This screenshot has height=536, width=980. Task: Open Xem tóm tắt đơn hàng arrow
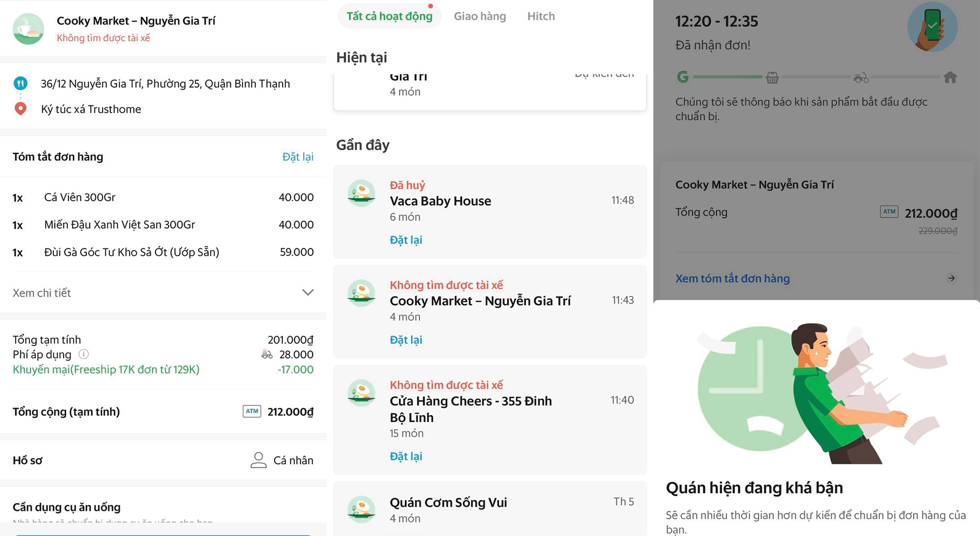pos(952,278)
